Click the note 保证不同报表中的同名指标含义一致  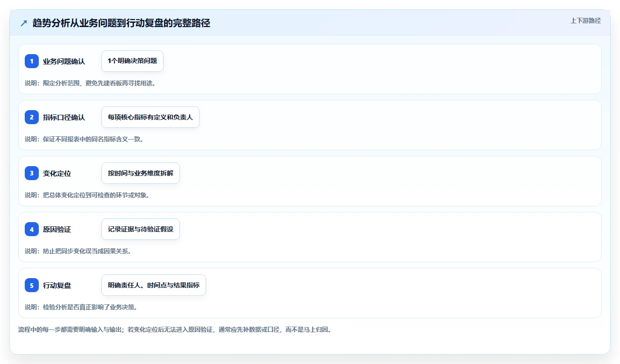tap(84, 139)
